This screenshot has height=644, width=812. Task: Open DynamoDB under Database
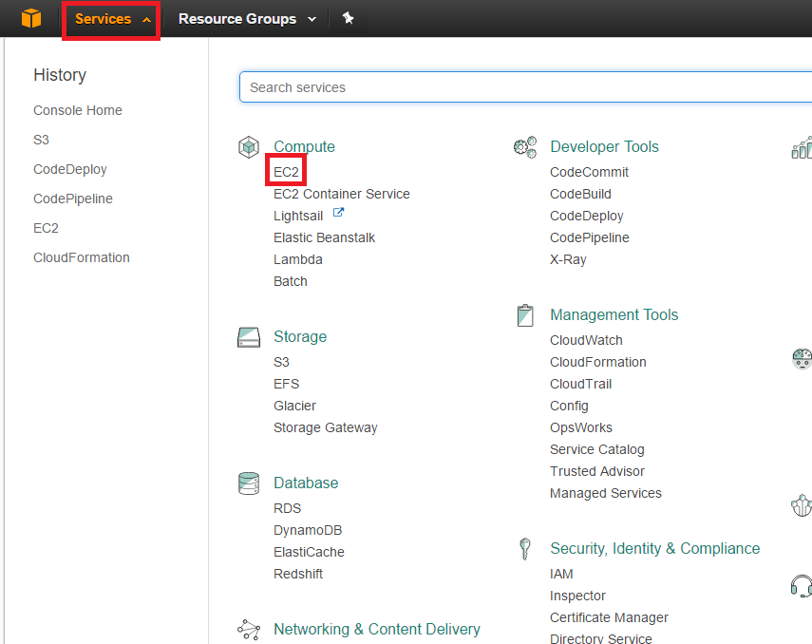click(308, 530)
